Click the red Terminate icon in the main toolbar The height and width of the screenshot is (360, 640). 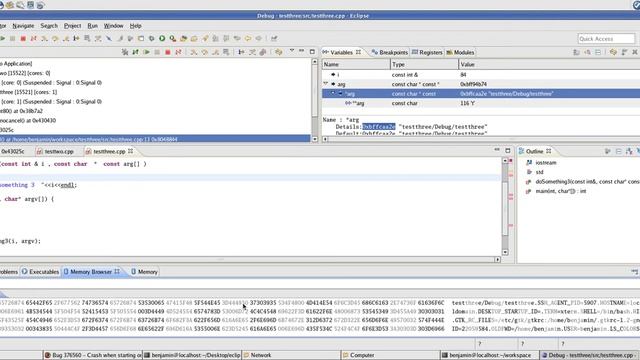click(23, 38)
